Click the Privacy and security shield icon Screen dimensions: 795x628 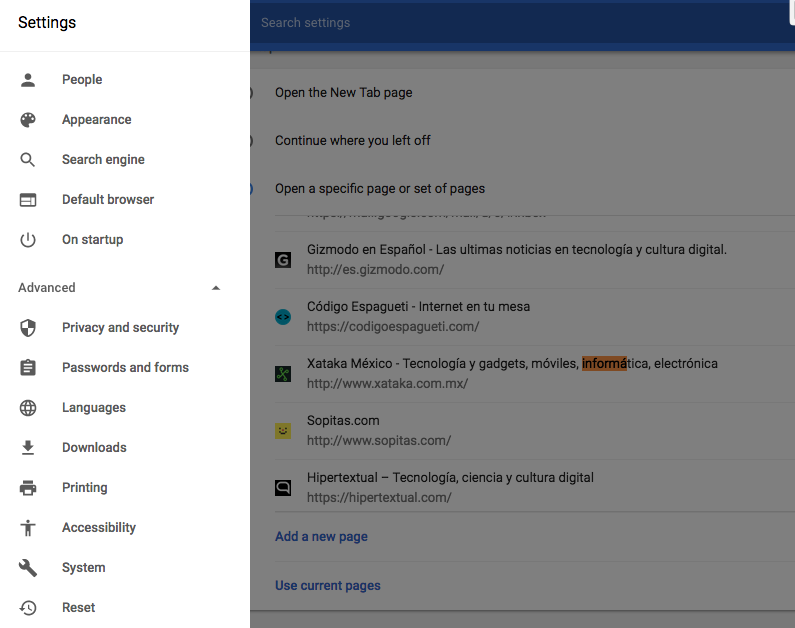coord(28,328)
